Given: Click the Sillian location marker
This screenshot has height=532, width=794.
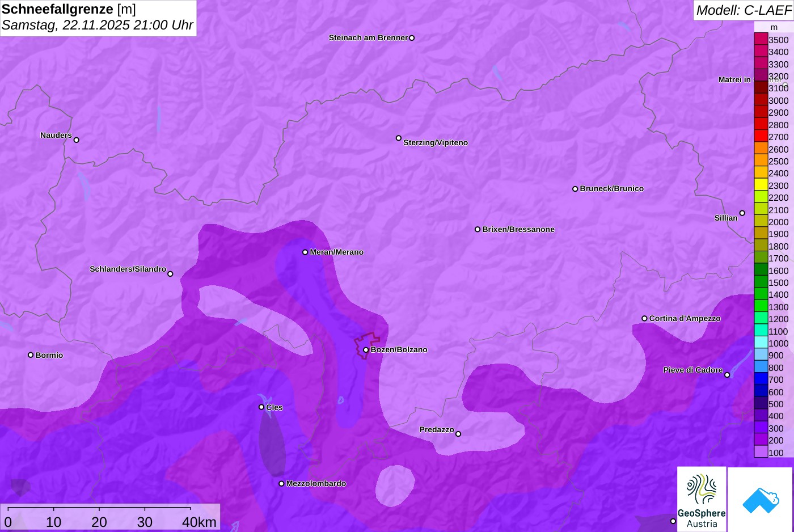Looking at the screenshot, I should coord(742,213).
